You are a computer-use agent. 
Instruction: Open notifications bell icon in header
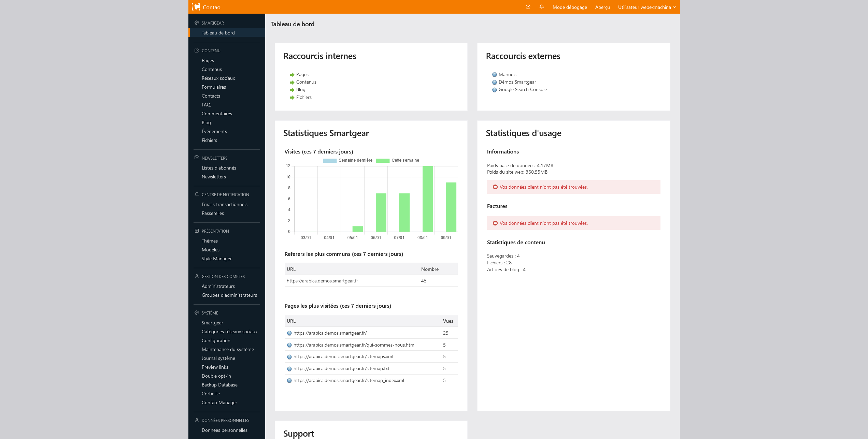click(542, 7)
